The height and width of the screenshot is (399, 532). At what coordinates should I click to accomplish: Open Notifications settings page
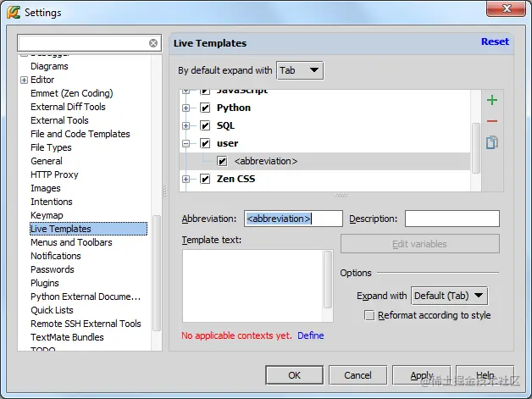pyautogui.click(x=56, y=256)
